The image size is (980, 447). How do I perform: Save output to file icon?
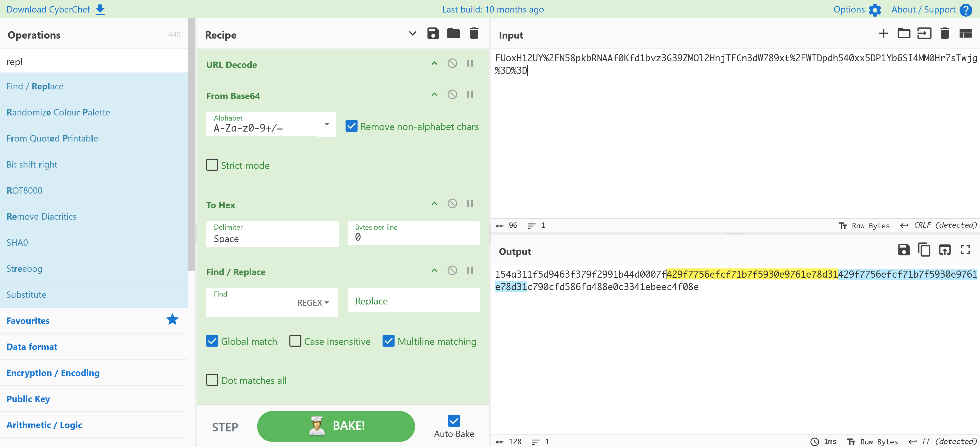[904, 250]
